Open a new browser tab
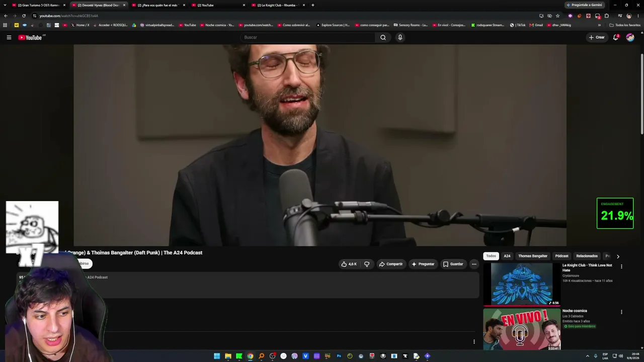Viewport: 644px width, 362px height. [312, 5]
